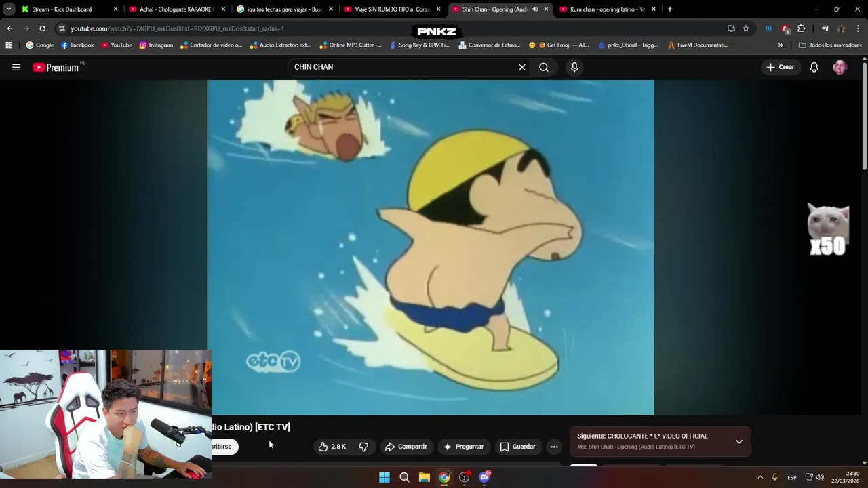
Task: Switch to the Kuru chan - opening latino tab
Action: pyautogui.click(x=607, y=9)
